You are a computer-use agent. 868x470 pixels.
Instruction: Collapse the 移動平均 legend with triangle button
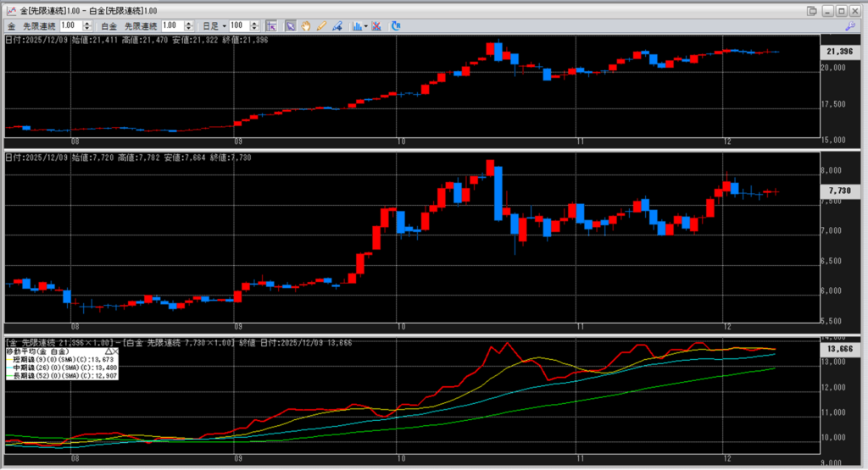point(107,350)
